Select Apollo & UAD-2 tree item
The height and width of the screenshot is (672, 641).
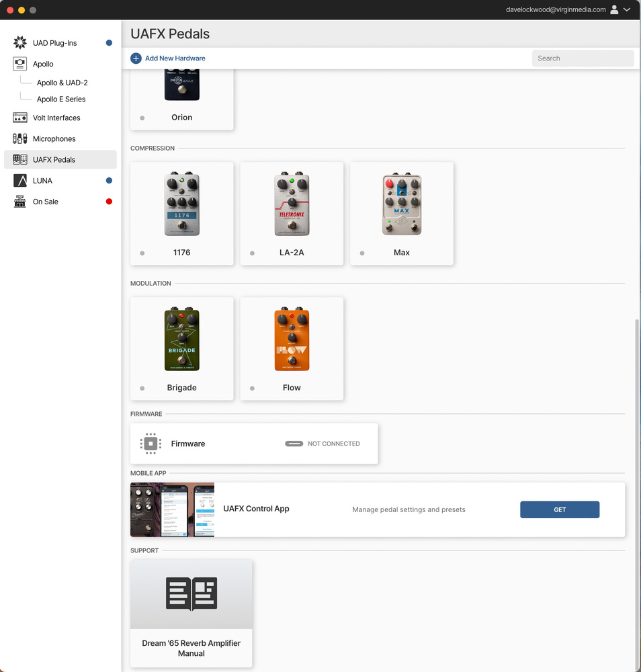(62, 83)
